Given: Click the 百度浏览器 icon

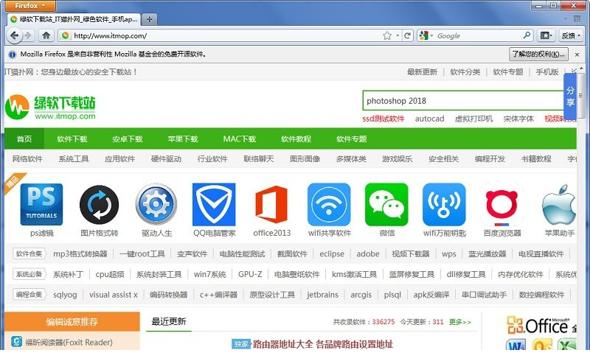Looking at the screenshot, I should point(502,204).
